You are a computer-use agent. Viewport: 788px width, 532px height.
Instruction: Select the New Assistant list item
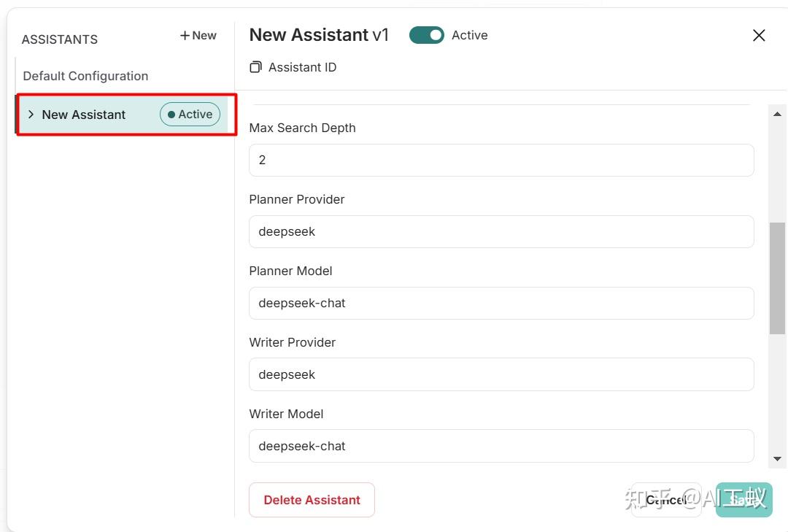pyautogui.click(x=84, y=115)
